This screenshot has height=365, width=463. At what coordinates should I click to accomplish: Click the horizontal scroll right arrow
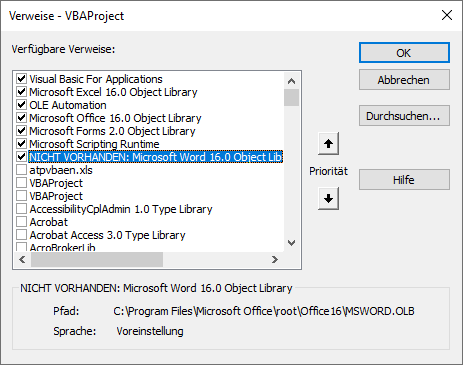275,259
